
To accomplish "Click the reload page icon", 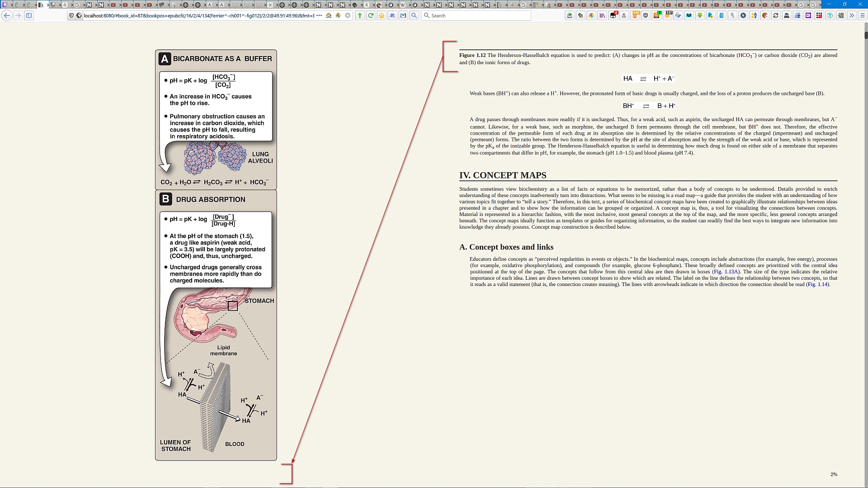I will [371, 15].
